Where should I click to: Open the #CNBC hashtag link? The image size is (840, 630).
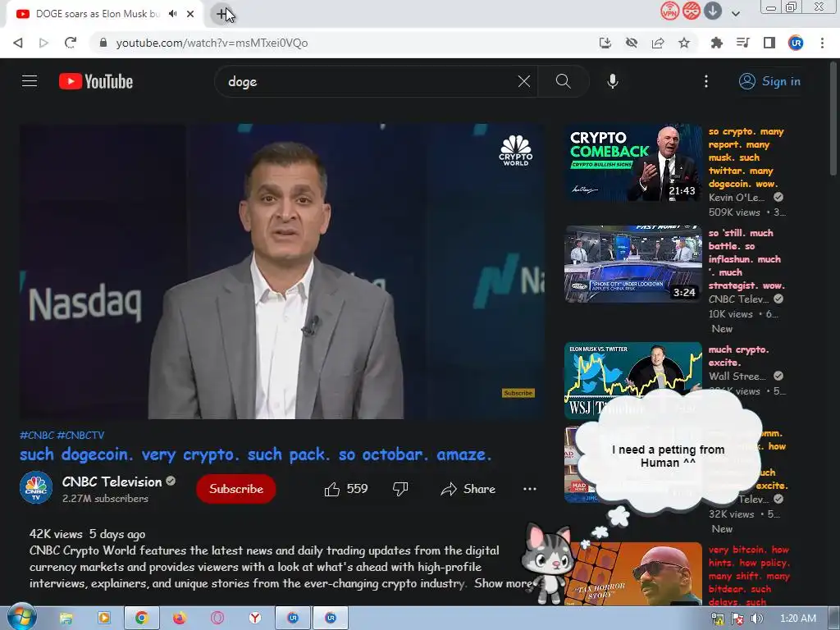37,435
